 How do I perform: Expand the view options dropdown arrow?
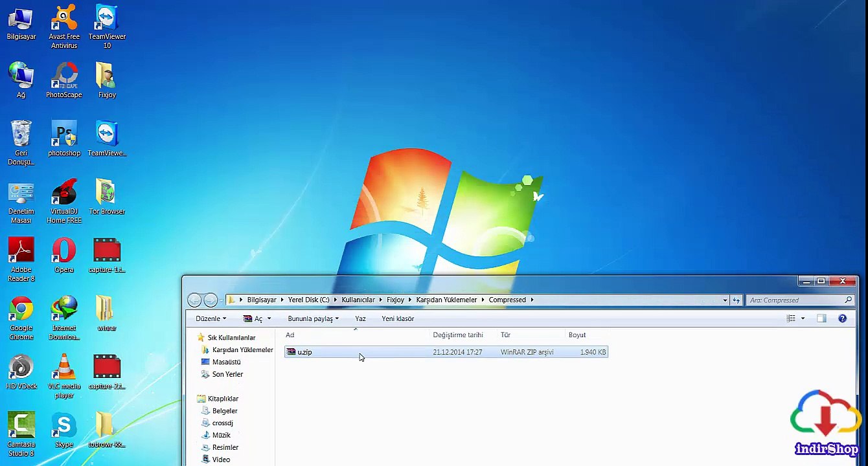pos(803,318)
